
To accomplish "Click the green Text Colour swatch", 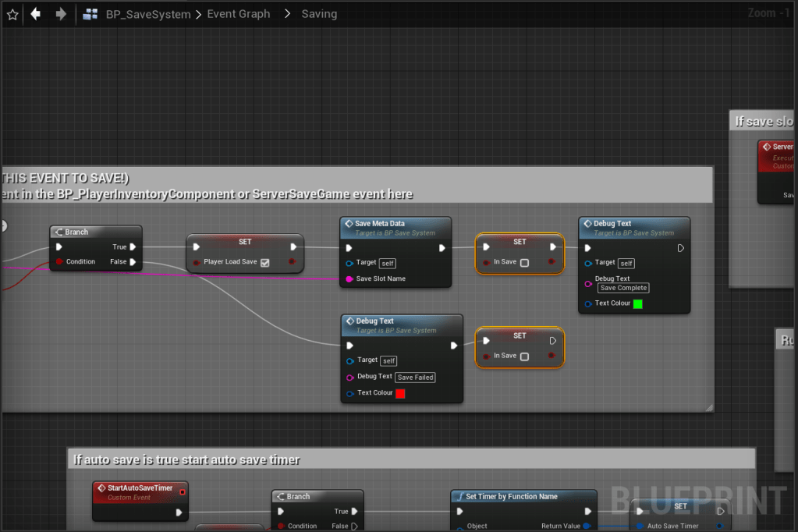I will tap(637, 303).
